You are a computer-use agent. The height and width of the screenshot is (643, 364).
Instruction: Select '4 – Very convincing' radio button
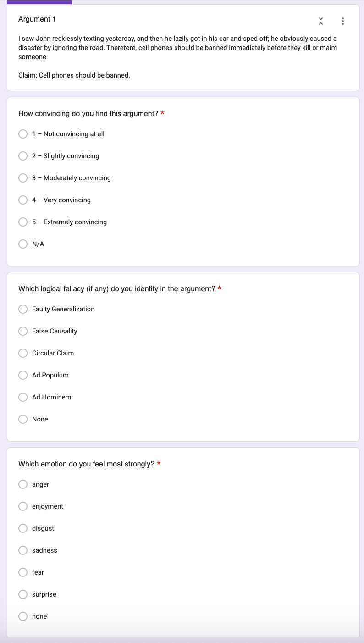coord(23,200)
